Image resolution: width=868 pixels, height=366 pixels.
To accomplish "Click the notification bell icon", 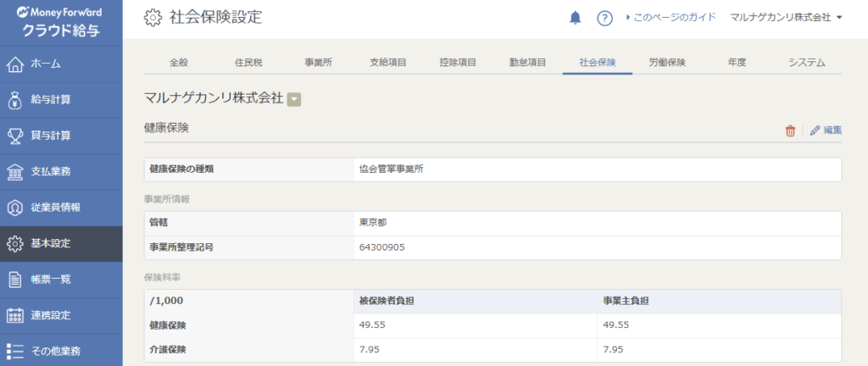I will [x=576, y=18].
